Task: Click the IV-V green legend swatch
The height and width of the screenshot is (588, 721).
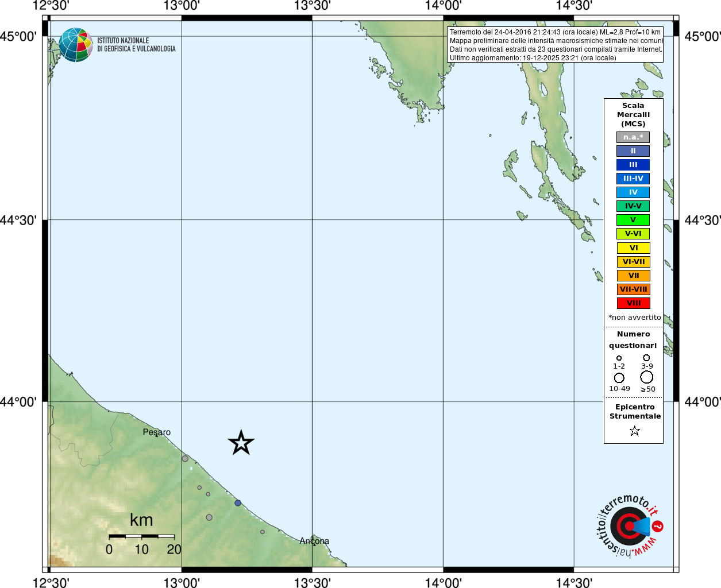Action: (633, 206)
